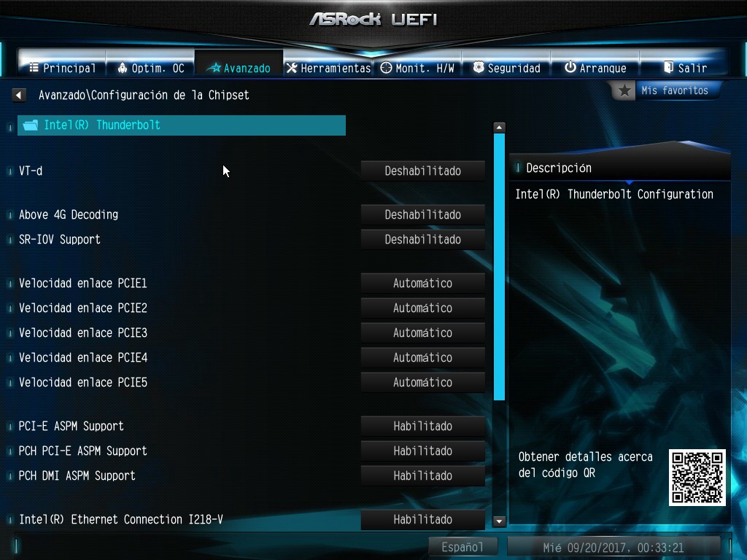Open the Mis favoritos button
The height and width of the screenshot is (560, 747).
(x=674, y=90)
